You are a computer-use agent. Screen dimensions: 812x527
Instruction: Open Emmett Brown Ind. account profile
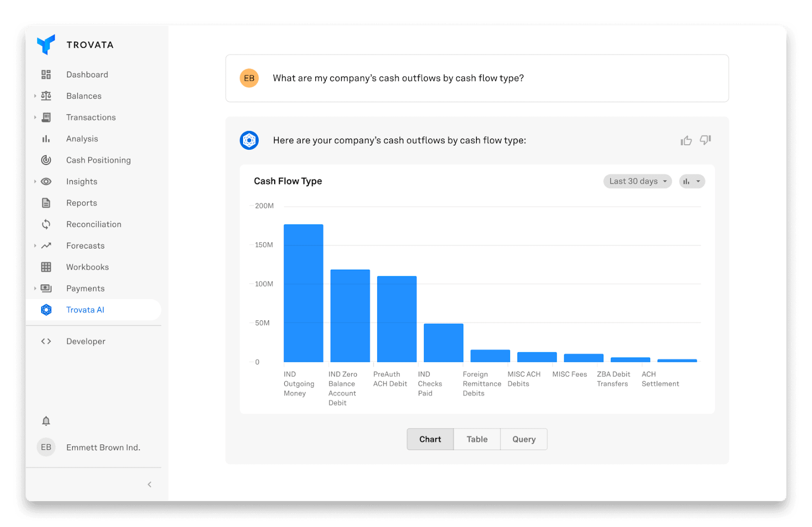[103, 447]
